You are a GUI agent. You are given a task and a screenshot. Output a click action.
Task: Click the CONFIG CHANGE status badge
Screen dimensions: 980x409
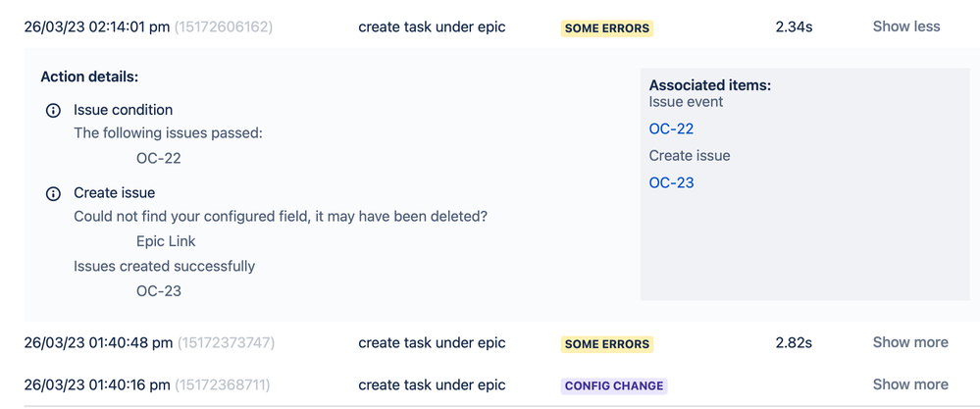click(614, 385)
